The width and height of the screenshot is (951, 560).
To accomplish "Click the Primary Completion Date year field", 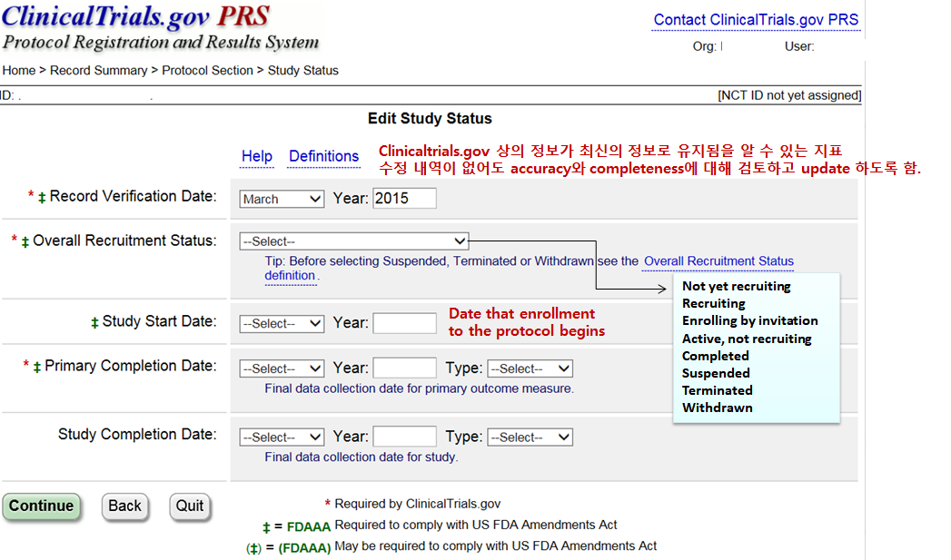I will [404, 368].
